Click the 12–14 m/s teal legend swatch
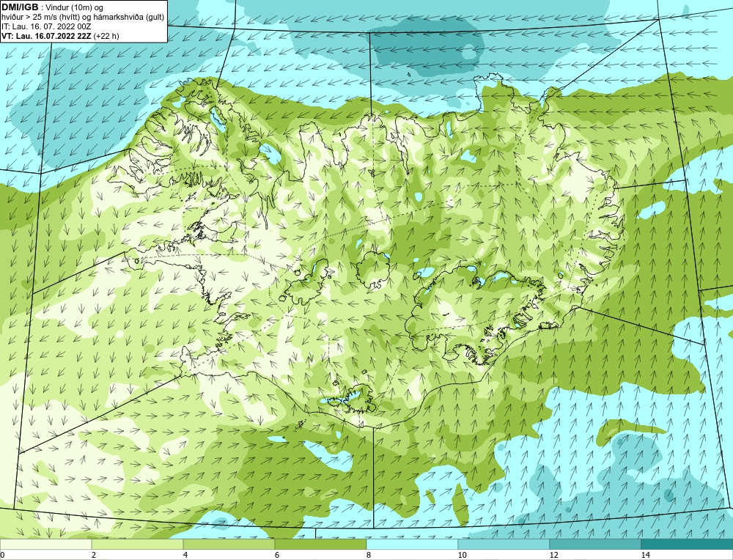The height and width of the screenshot is (560, 733). pyautogui.click(x=595, y=544)
